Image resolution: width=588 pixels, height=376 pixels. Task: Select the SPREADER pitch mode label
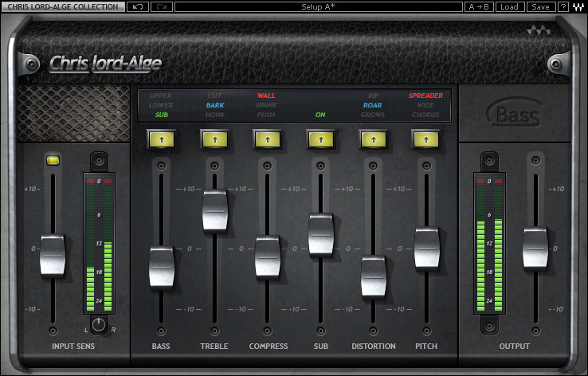(x=426, y=96)
